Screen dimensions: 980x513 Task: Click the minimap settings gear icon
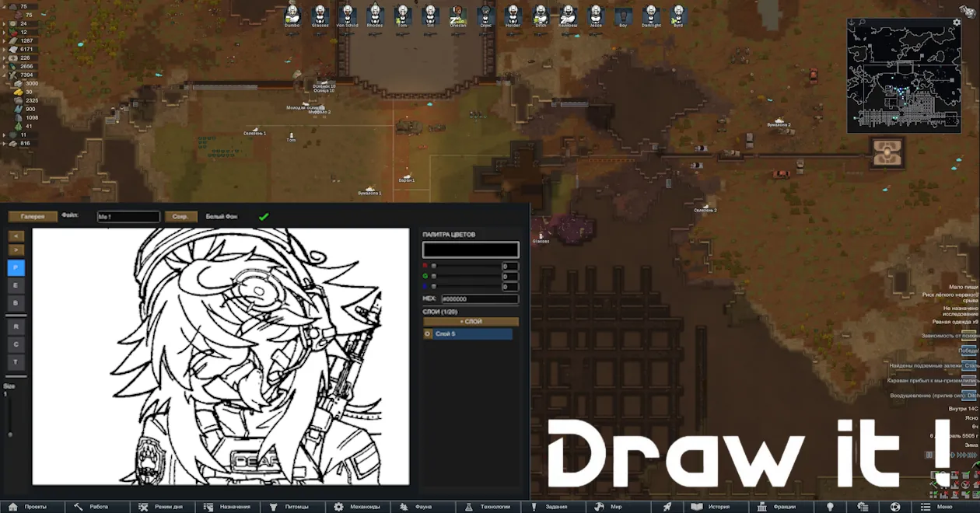(x=957, y=23)
